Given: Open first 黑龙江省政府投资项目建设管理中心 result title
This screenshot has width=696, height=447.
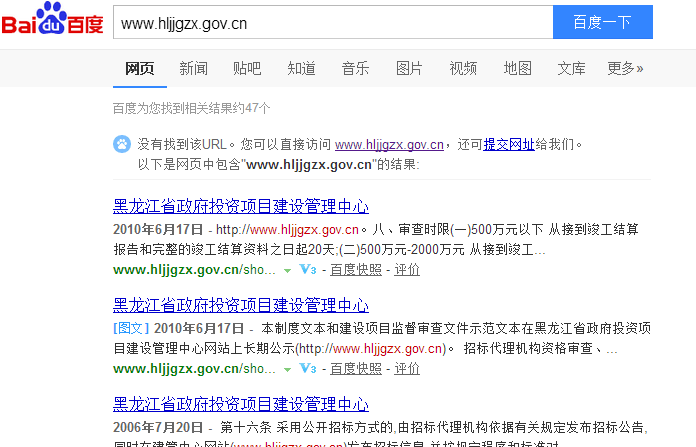Looking at the screenshot, I should tap(241, 206).
